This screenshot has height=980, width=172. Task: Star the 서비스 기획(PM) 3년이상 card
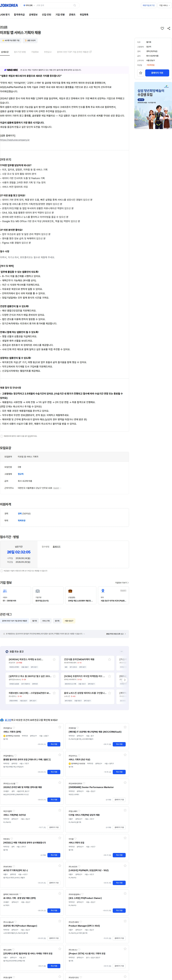tap(60, 810)
